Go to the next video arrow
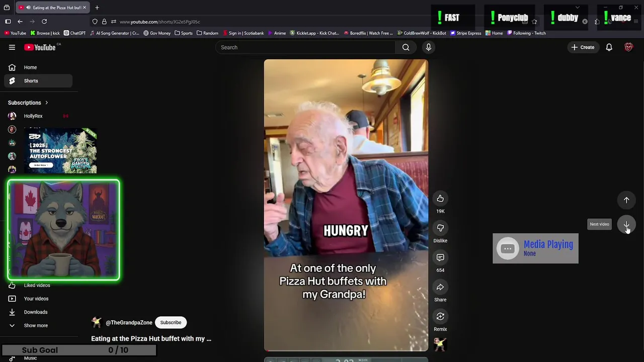 pyautogui.click(x=626, y=224)
